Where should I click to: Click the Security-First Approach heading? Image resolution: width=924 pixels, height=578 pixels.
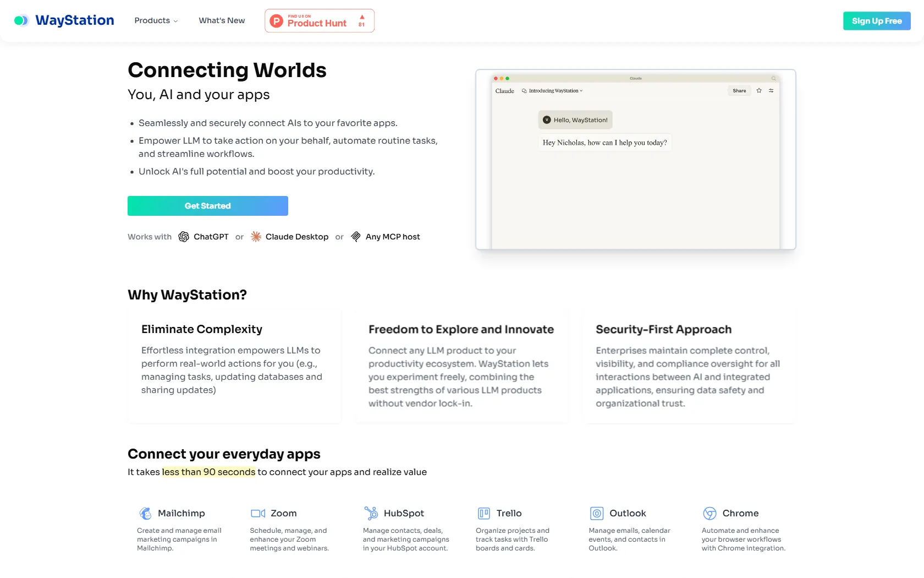click(664, 329)
